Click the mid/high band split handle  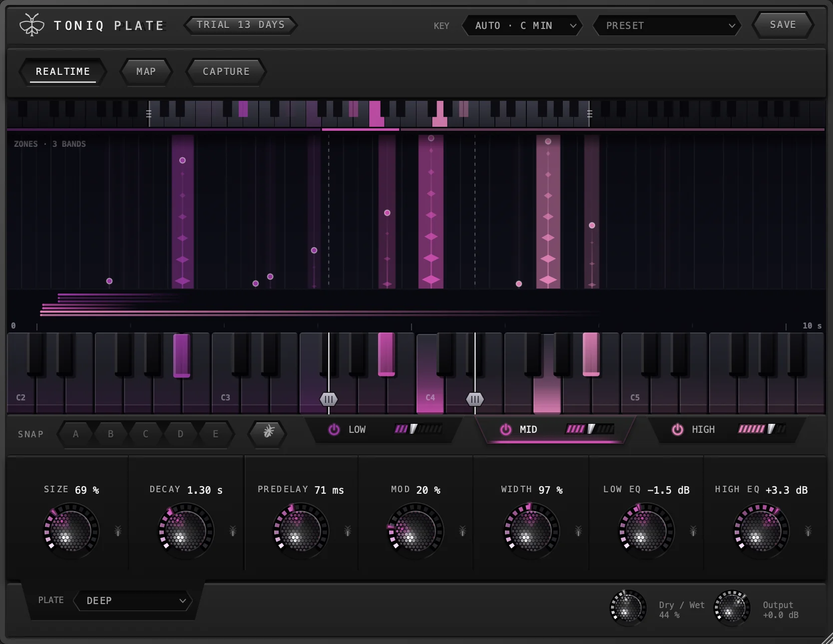coord(475,399)
